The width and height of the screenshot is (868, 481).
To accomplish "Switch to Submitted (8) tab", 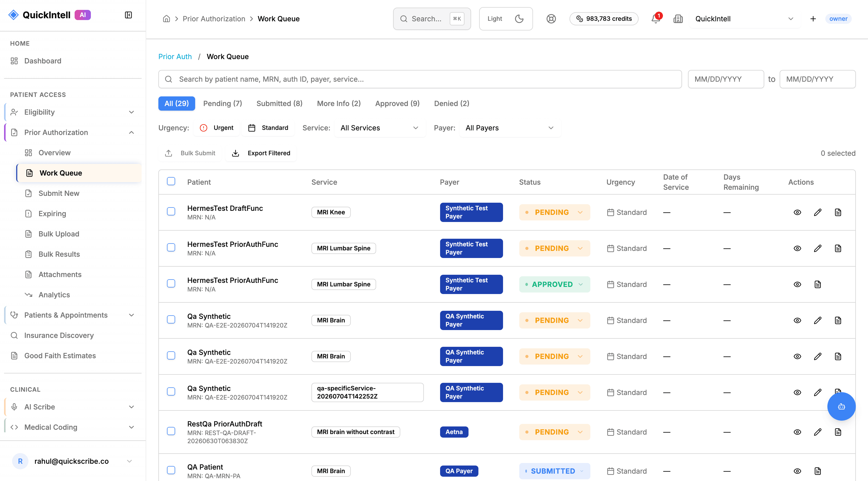I will point(279,104).
